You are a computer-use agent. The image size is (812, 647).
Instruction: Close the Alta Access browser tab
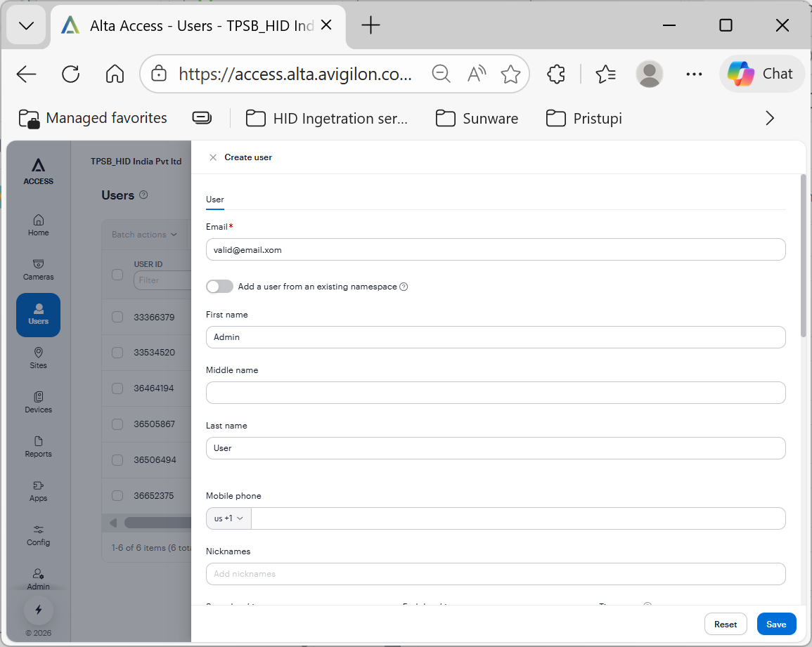(x=326, y=25)
